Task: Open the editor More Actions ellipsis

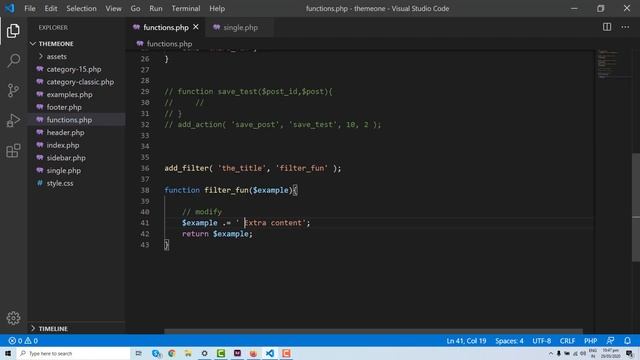Action: 625,27
